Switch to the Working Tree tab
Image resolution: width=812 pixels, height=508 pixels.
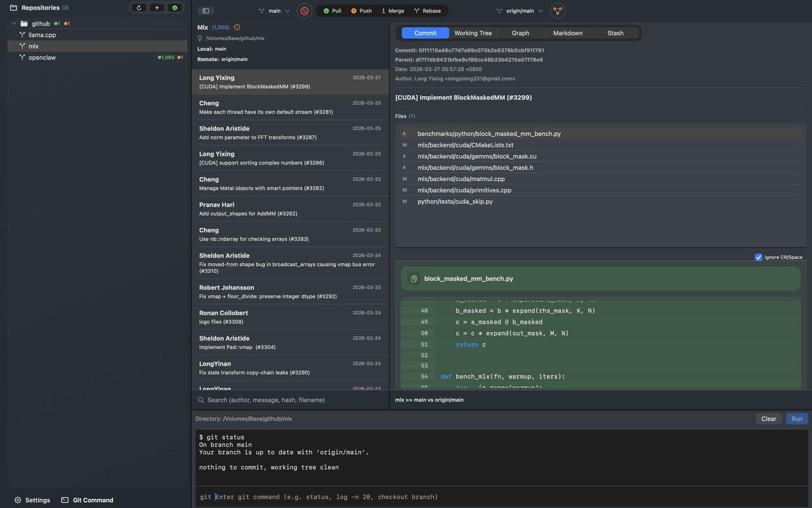[473, 33]
